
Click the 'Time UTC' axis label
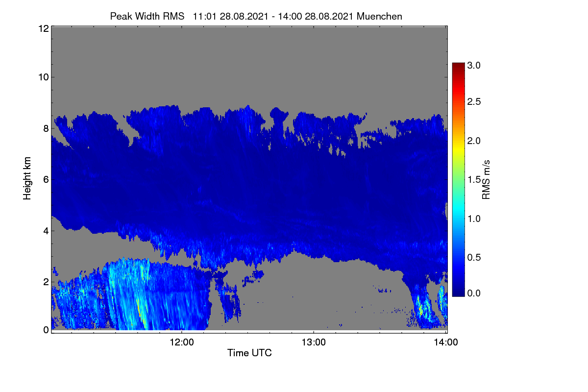[x=249, y=353]
